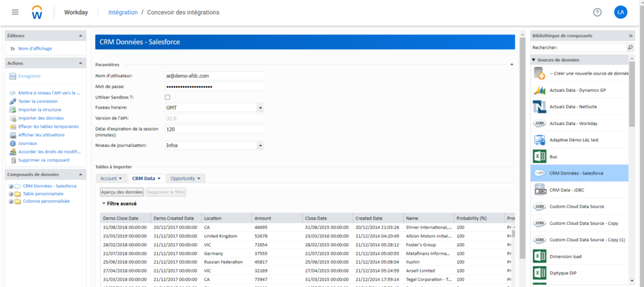Click Mettre à niveau l'API link
Screen dimensions: 644x287
coord(49,93)
